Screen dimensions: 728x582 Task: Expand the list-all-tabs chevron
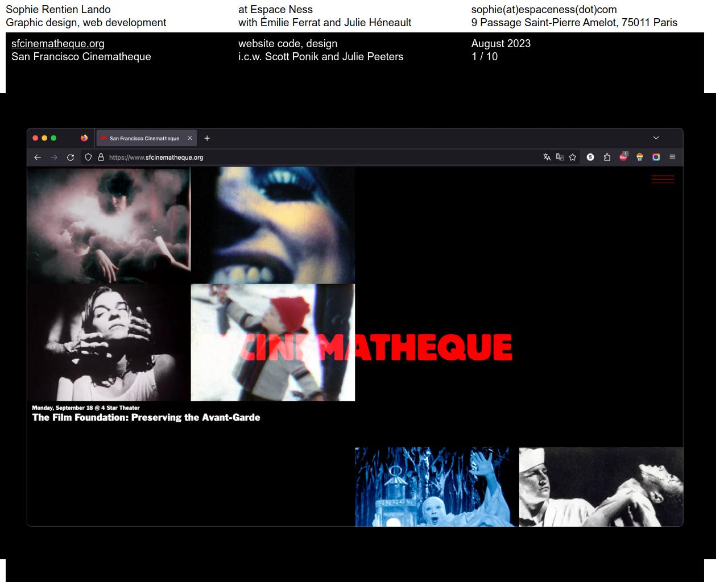(656, 138)
